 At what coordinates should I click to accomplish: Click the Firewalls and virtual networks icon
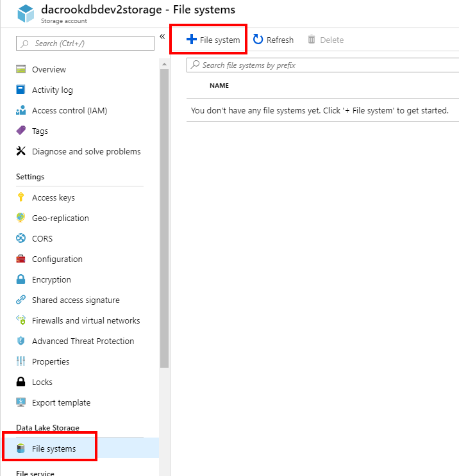[x=21, y=320]
